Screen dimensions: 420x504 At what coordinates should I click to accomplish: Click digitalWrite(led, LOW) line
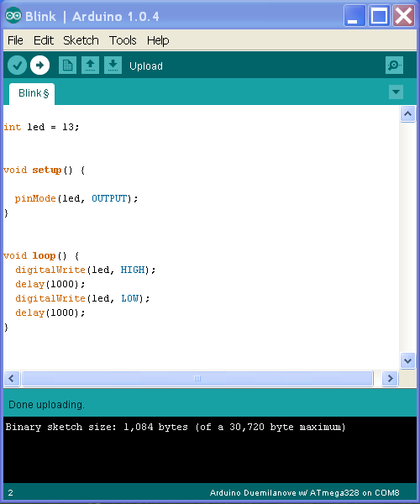[x=82, y=298]
